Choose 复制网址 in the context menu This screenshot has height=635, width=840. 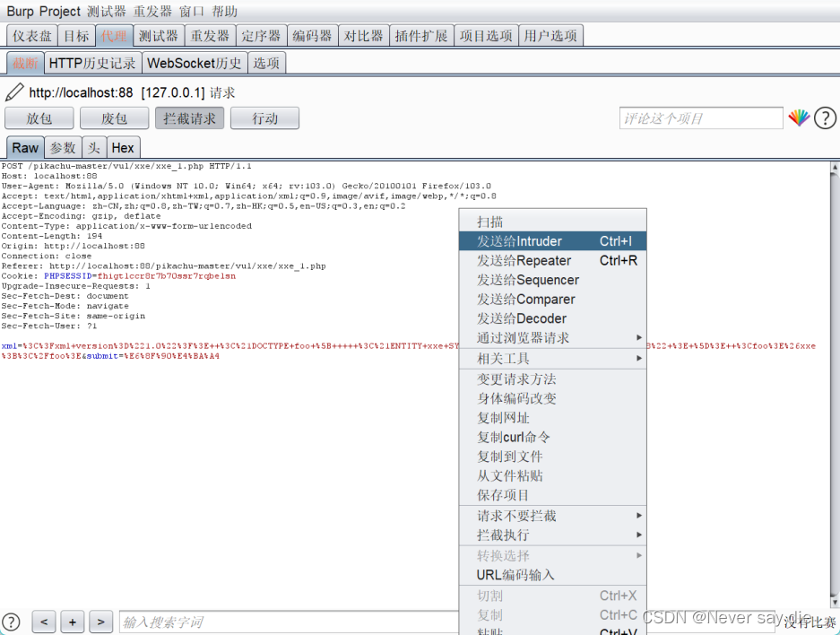tap(553, 418)
